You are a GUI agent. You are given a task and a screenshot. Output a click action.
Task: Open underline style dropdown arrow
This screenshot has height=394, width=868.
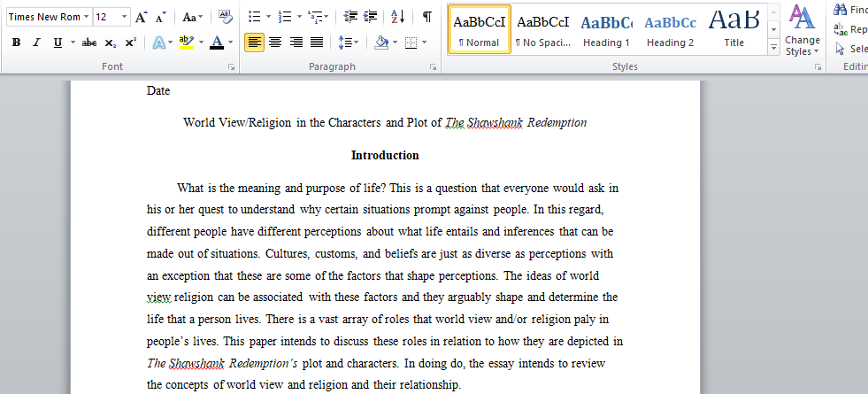point(73,42)
